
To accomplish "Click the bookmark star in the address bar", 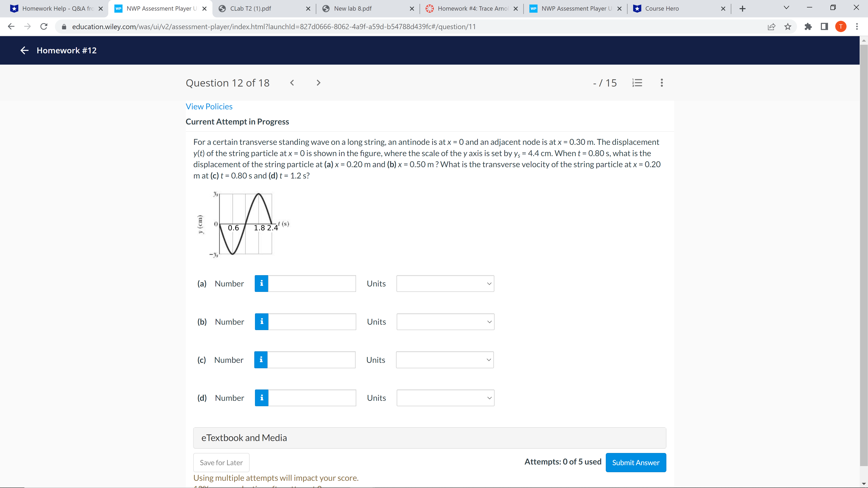I will (x=788, y=27).
